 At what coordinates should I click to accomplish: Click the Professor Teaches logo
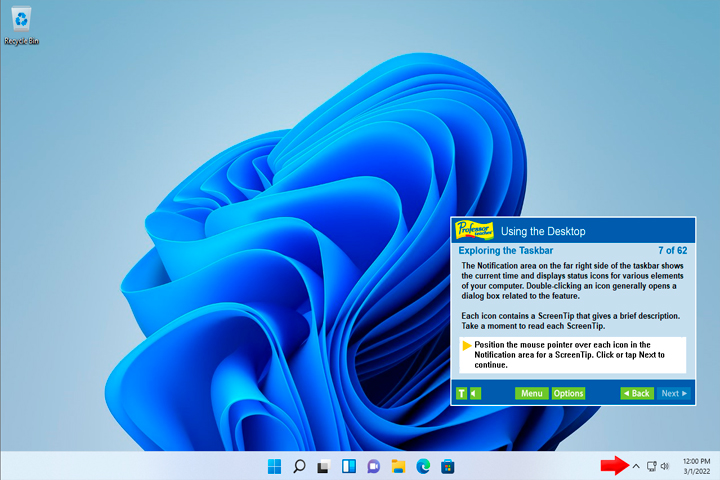point(474,230)
